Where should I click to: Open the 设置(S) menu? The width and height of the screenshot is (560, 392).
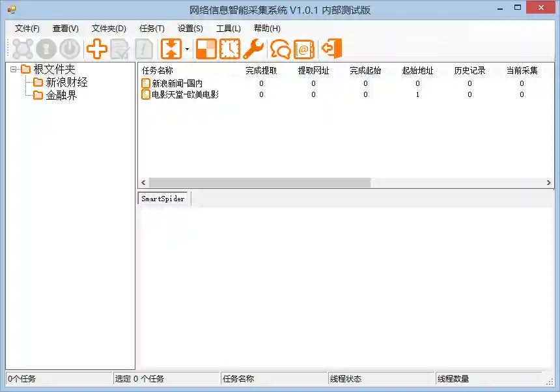189,28
